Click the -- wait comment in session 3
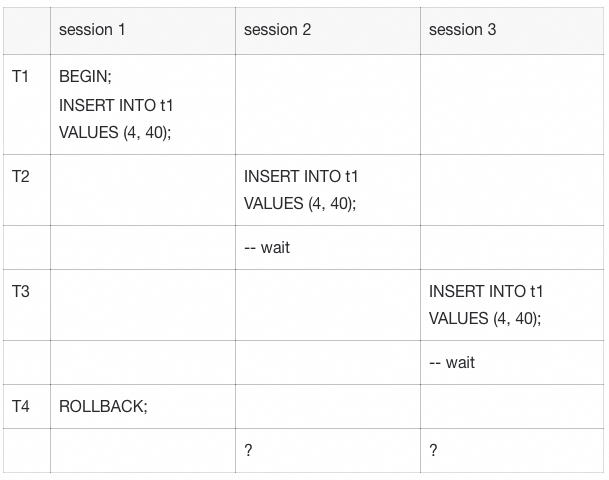609x480 pixels. point(452,362)
